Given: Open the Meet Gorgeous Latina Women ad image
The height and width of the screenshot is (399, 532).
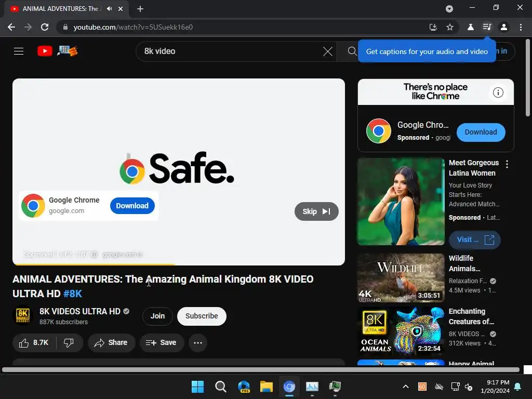Looking at the screenshot, I should tap(401, 202).
